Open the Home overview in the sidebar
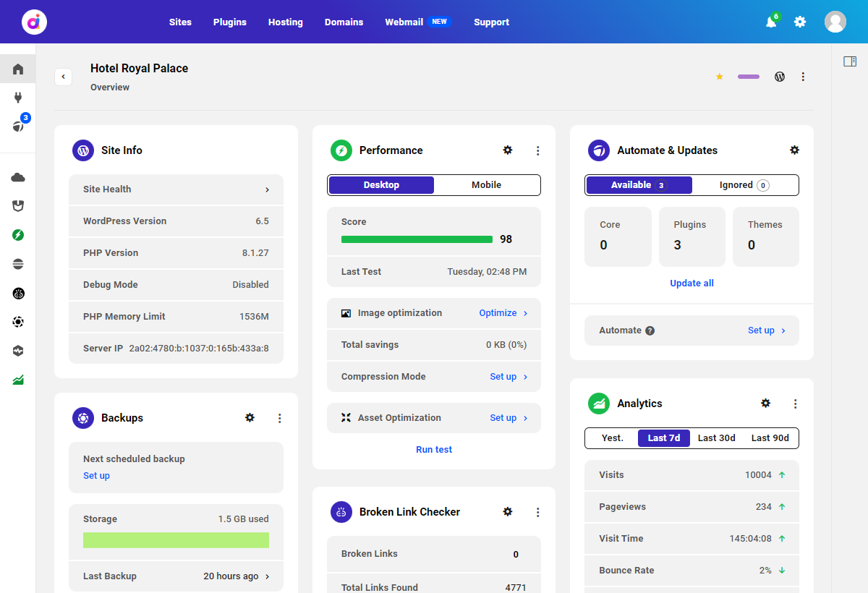This screenshot has width=868, height=593. (18, 69)
